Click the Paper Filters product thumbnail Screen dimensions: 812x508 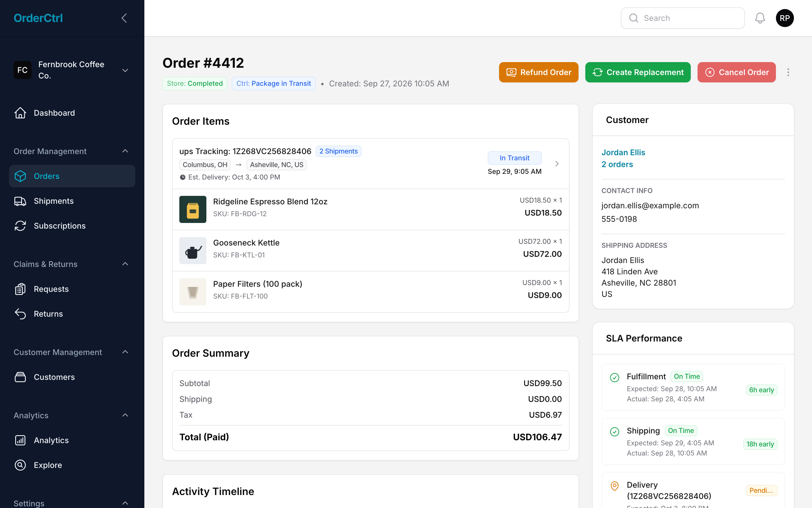[x=193, y=292]
